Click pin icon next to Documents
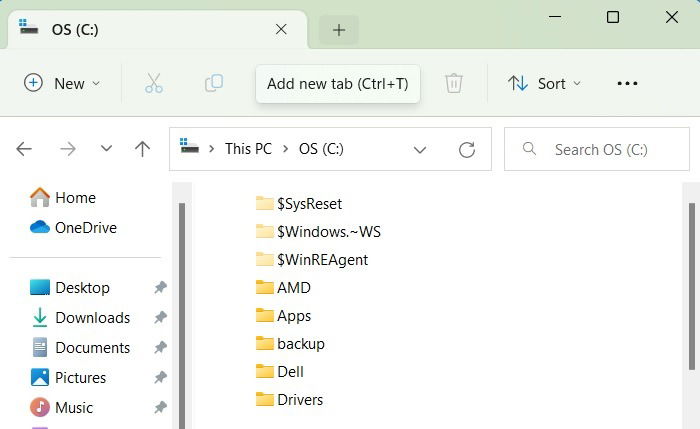Screen dimensions: 700x429 pyautogui.click(x=160, y=347)
